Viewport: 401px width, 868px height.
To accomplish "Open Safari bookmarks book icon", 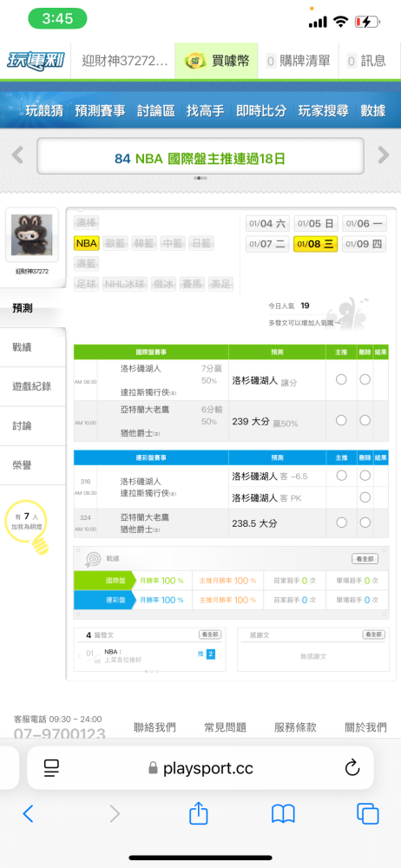I will 283,813.
